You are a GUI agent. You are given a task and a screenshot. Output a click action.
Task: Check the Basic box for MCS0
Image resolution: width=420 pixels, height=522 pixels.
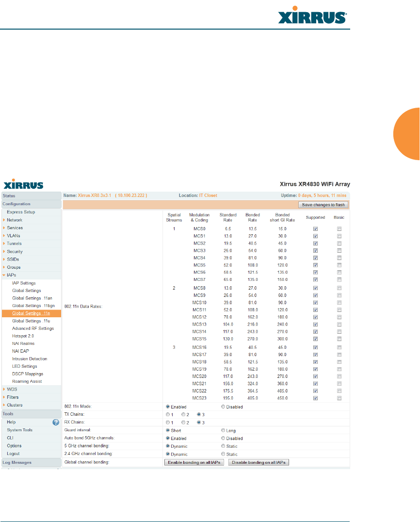(339, 228)
